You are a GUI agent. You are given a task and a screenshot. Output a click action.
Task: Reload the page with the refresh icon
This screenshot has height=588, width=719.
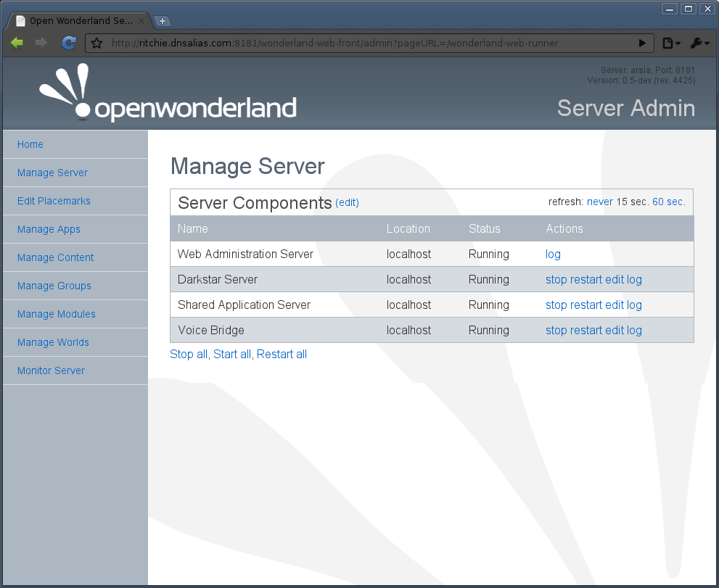(x=69, y=43)
